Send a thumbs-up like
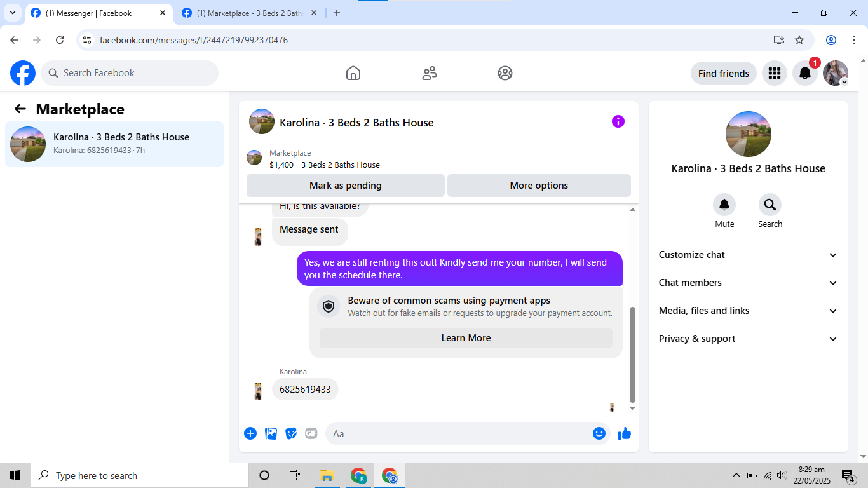868x488 pixels. 625,433
